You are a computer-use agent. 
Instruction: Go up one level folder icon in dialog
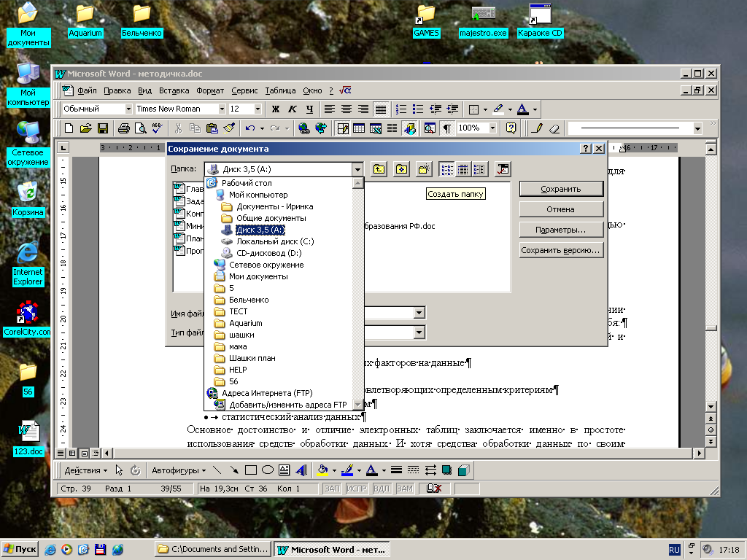(379, 169)
